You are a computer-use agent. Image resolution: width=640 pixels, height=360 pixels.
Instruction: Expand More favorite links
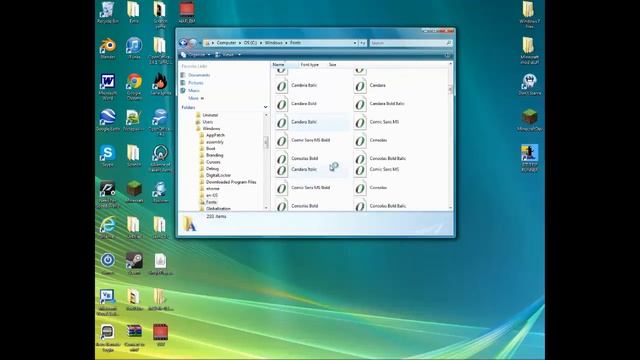click(195, 98)
